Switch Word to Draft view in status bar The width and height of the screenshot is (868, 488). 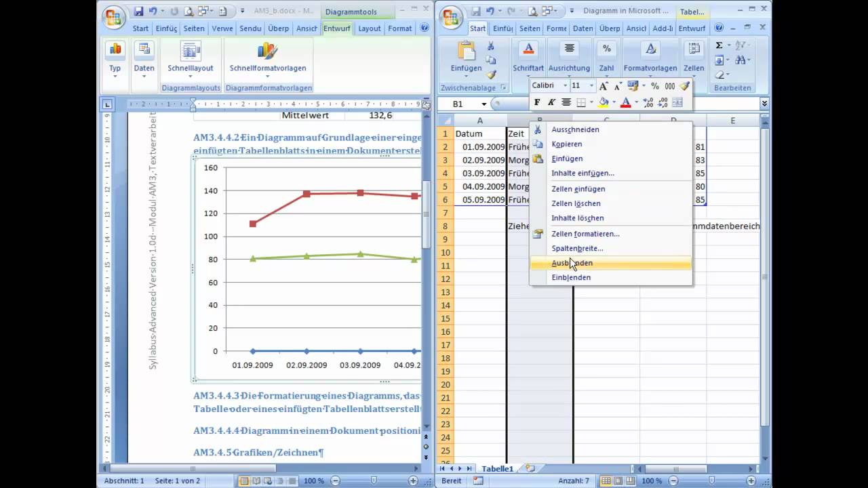point(294,481)
